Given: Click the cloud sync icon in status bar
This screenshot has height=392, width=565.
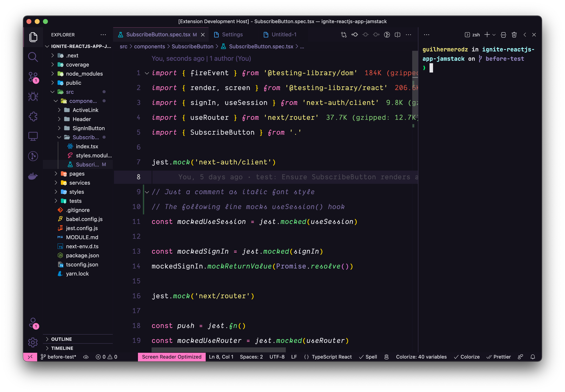Looking at the screenshot, I should [x=86, y=357].
